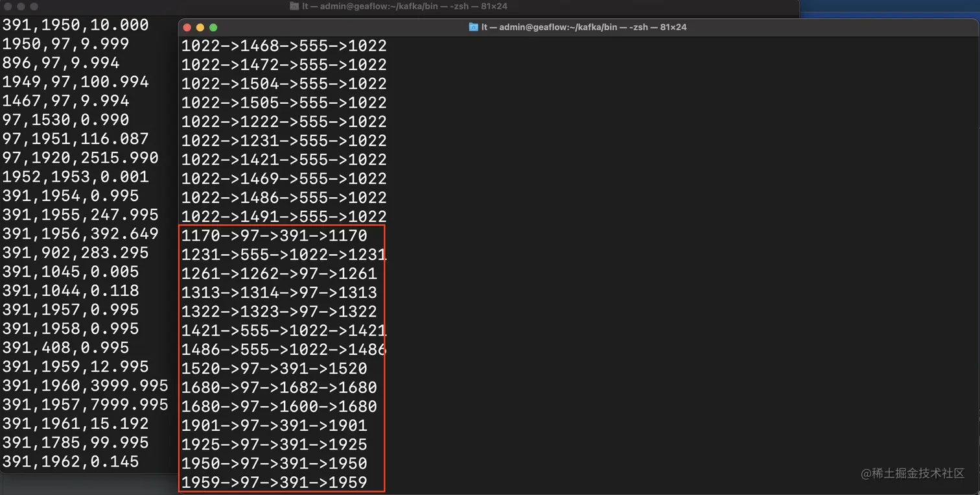This screenshot has width=980, height=495.
Task: Select '1949,97,100.994' row in back terminal
Action: click(75, 82)
